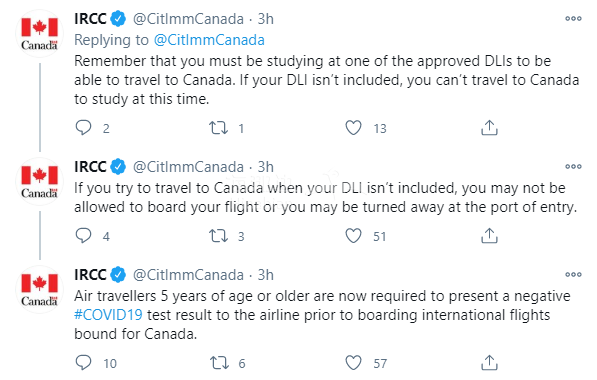This screenshot has height=380, width=597.
Task: Open Canada avatar on third tweet
Action: (40, 289)
